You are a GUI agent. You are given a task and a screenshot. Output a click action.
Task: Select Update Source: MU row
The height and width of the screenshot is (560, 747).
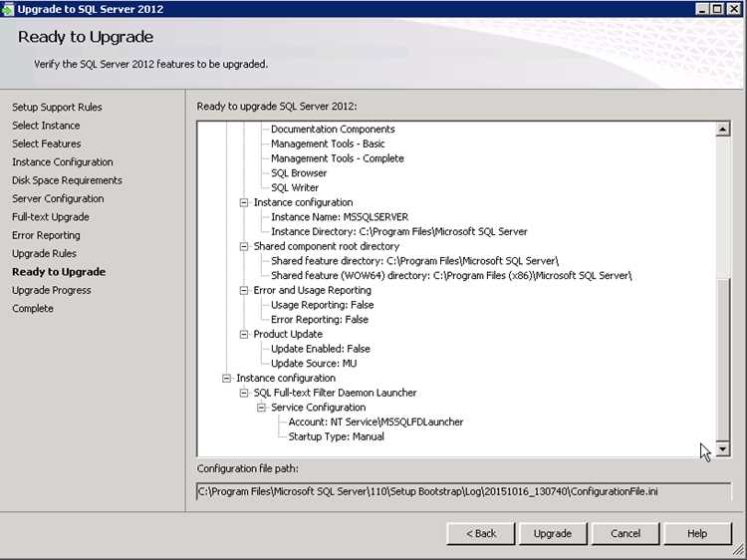click(314, 364)
